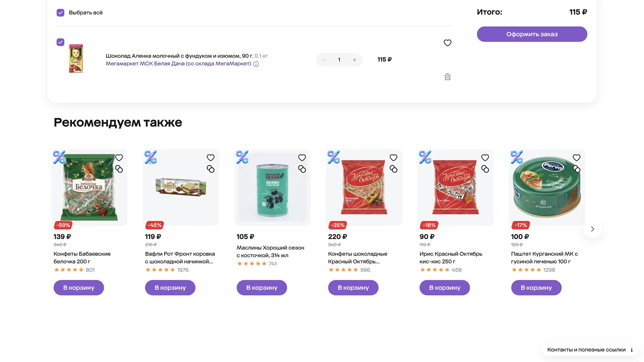644x362 pixels.
Task: Delete the Alenka chocolate from the cart
Action: [447, 77]
